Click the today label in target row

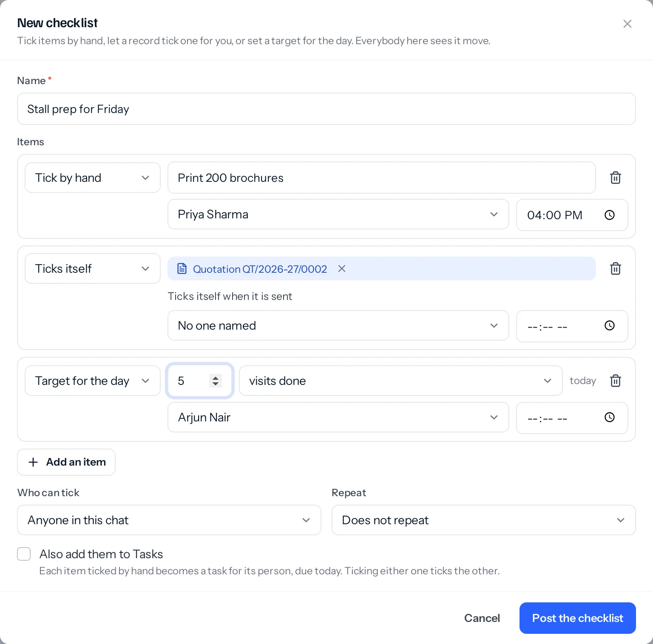[583, 381]
